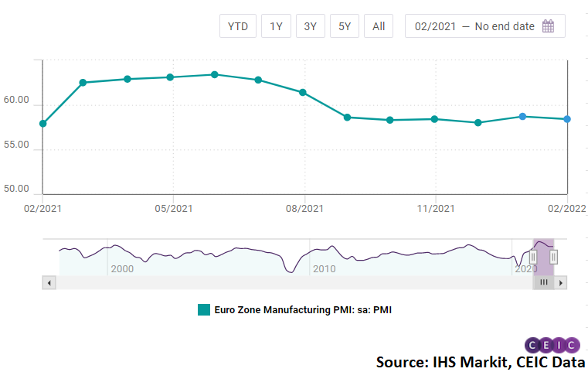Select the YTD range button
The height and width of the screenshot is (372, 588).
(x=237, y=26)
